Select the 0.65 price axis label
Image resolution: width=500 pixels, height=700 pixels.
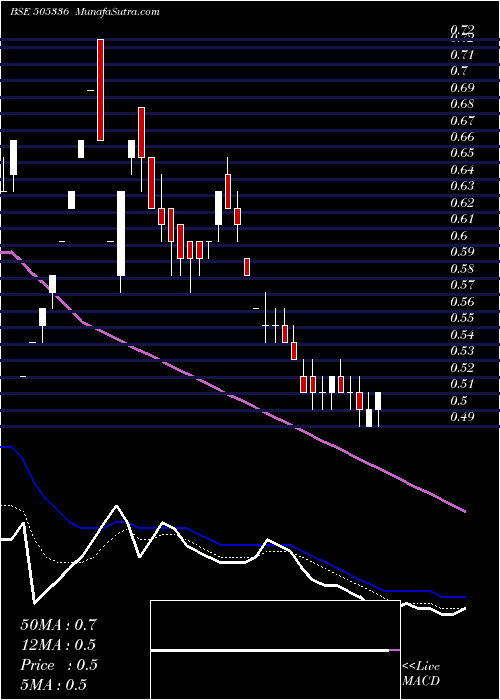[x=462, y=154]
